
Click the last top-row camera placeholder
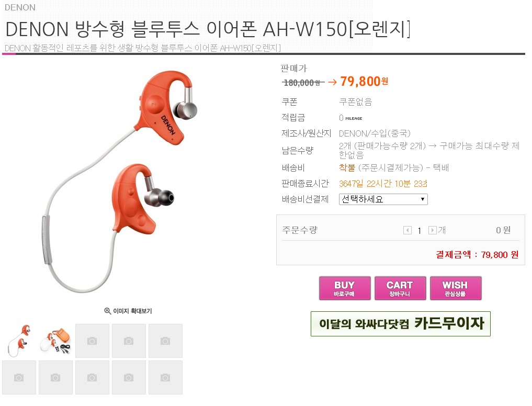[166, 341]
